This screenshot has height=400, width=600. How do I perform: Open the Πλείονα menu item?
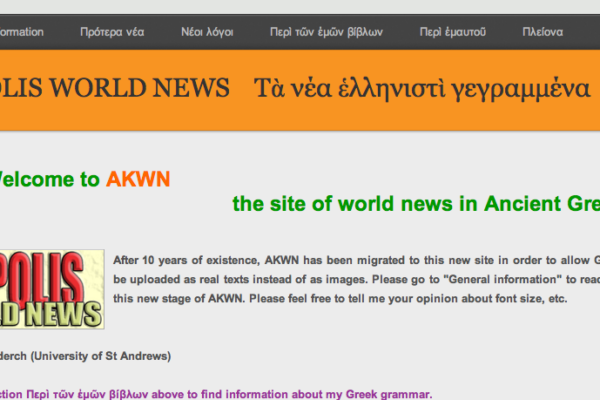(x=543, y=32)
